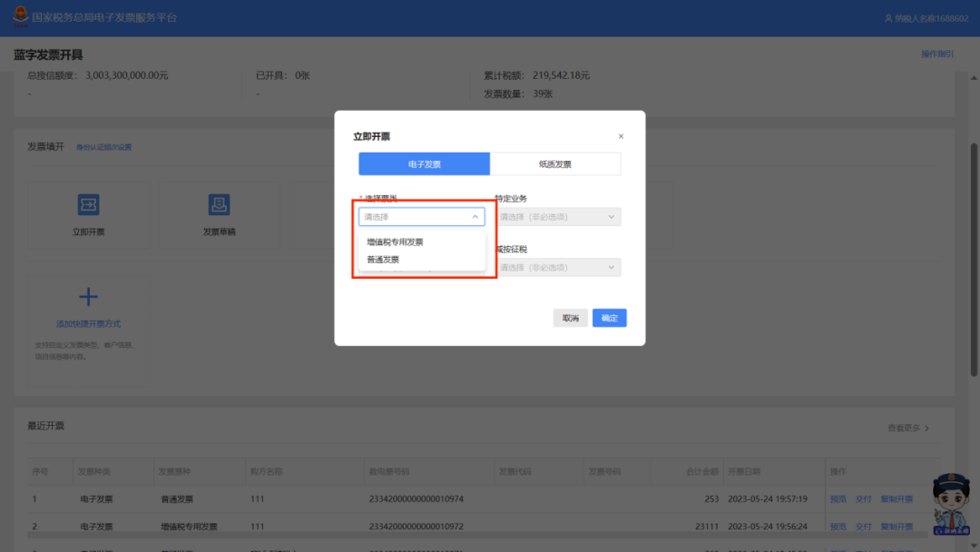This screenshot has width=980, height=552.
Task: Click the tax bureau emblem logo
Action: 17,18
